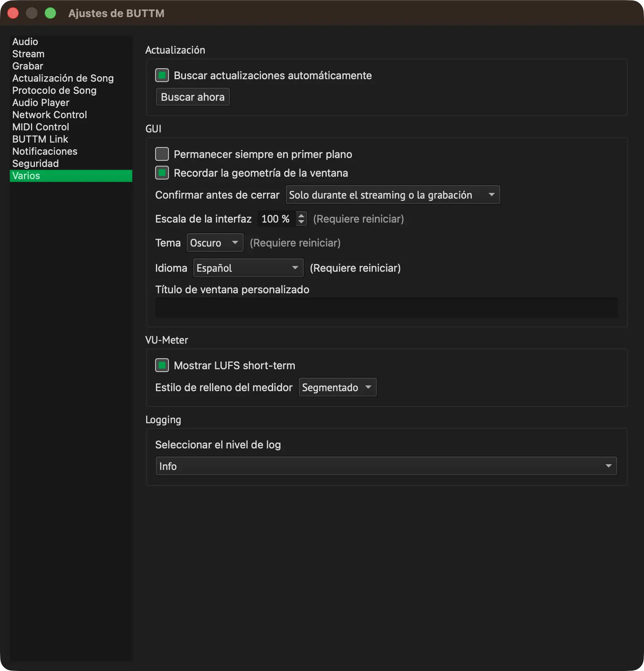
Task: Open Protocolo de Song settings
Action: (71, 91)
